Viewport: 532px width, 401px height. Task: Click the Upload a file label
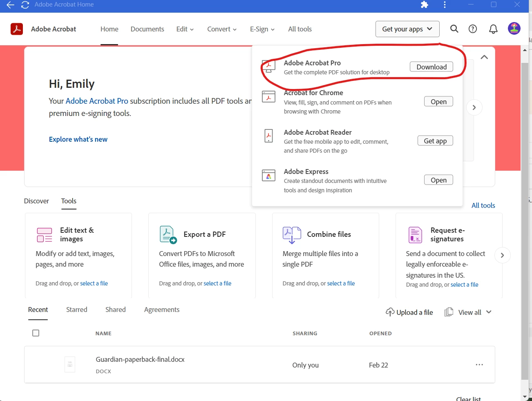pos(415,312)
